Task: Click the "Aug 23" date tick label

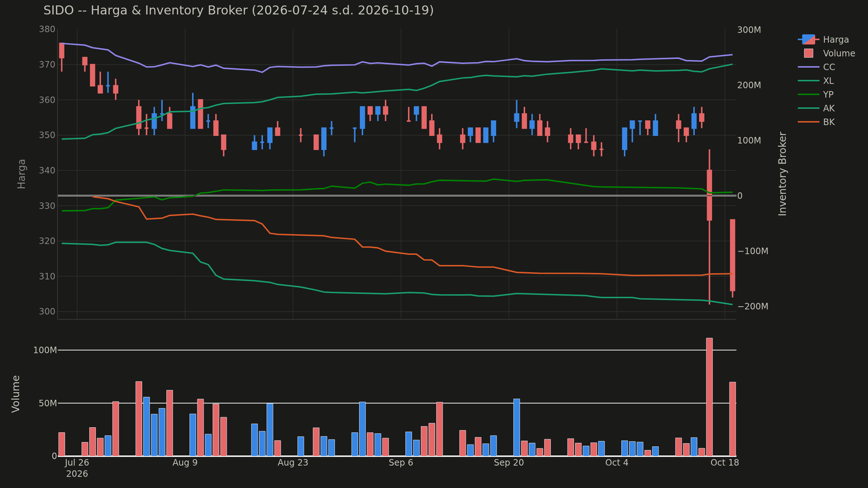Action: pyautogui.click(x=293, y=463)
